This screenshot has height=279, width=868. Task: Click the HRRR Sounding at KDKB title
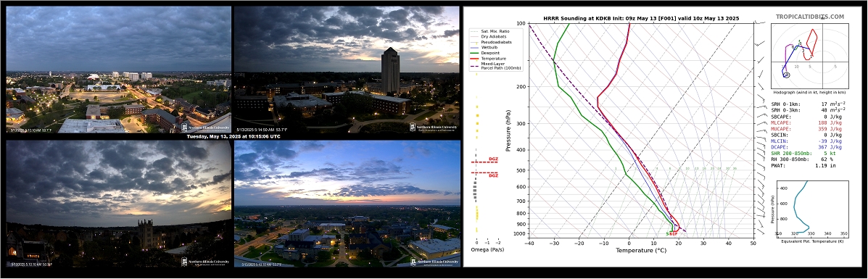[x=641, y=18]
